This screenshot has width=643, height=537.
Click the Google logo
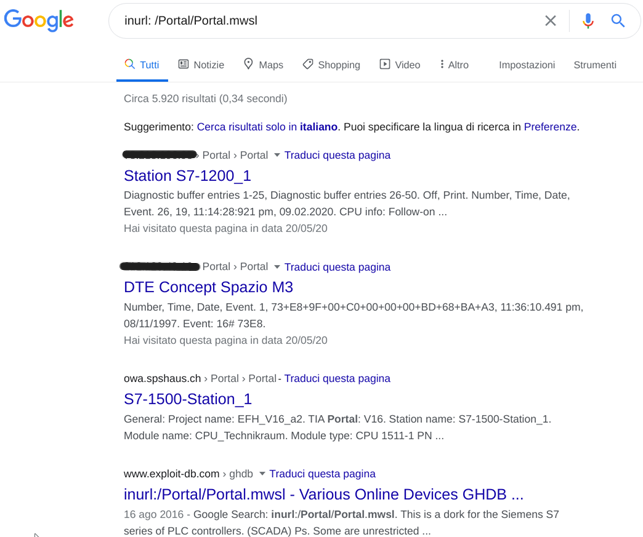(39, 20)
